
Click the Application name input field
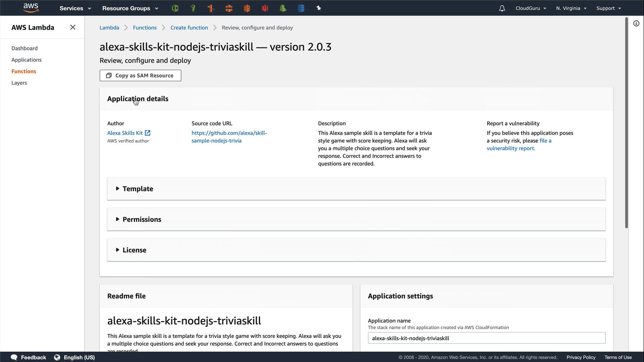pos(486,338)
